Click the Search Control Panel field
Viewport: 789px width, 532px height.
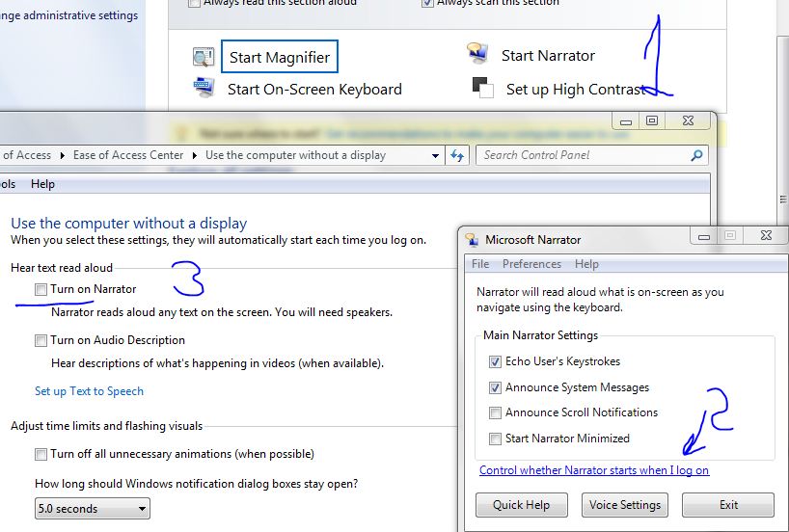(592, 155)
